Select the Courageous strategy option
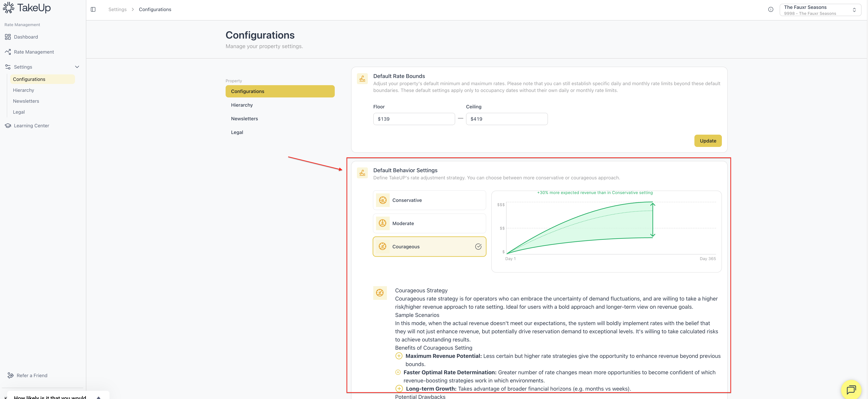Screen dimensions: 868x399 [429, 247]
